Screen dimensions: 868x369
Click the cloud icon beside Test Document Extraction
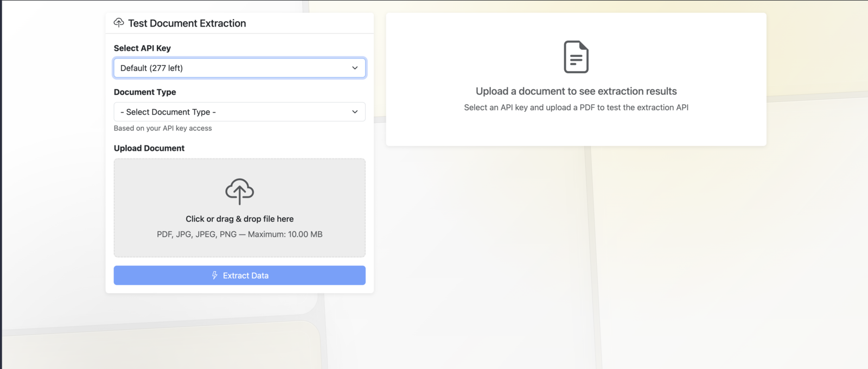point(119,23)
